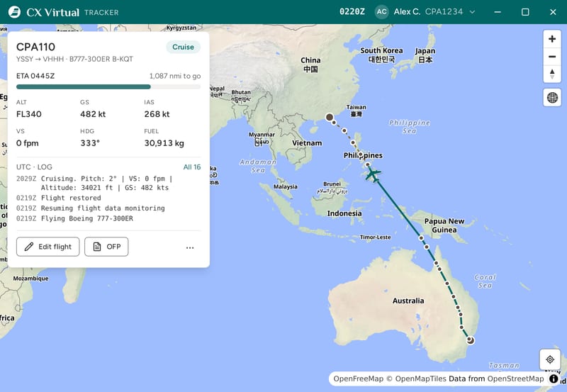Image resolution: width=567 pixels, height=392 pixels.
Task: Click the YSSY → VHHH route subtitle
Action: click(x=74, y=59)
